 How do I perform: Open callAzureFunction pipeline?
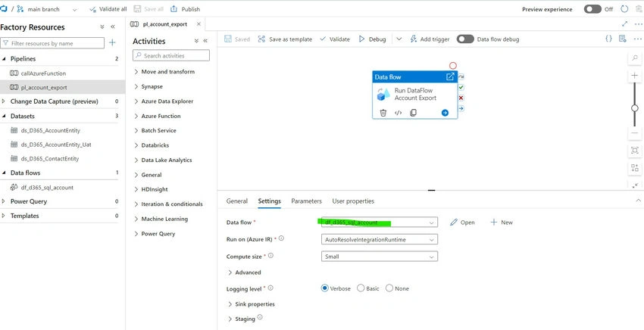[x=43, y=73]
